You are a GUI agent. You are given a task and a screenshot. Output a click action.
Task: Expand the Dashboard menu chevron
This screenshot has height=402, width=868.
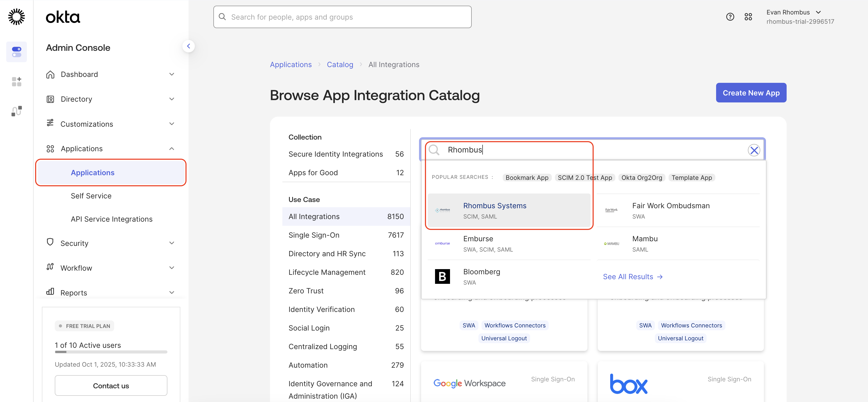[x=172, y=74]
